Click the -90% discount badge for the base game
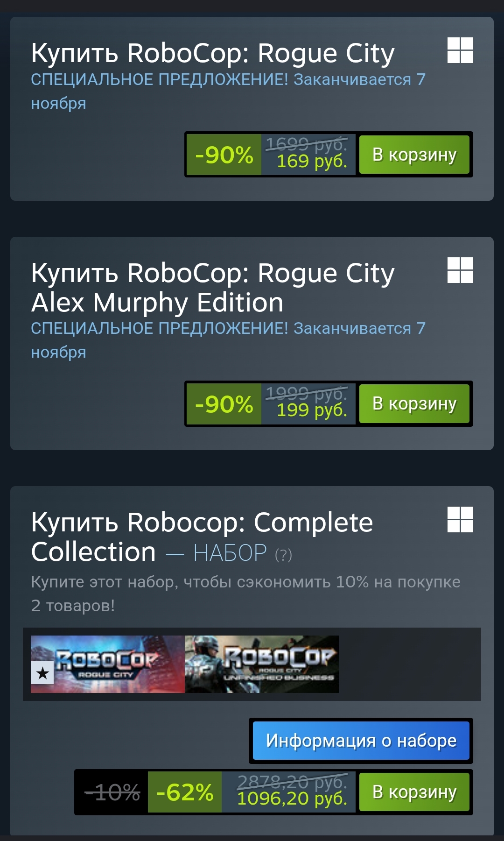Image resolution: width=504 pixels, height=841 pixels. tap(224, 155)
